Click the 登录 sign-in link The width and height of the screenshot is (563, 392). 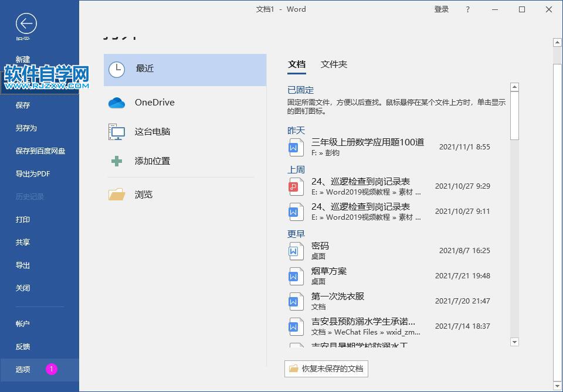(x=441, y=9)
